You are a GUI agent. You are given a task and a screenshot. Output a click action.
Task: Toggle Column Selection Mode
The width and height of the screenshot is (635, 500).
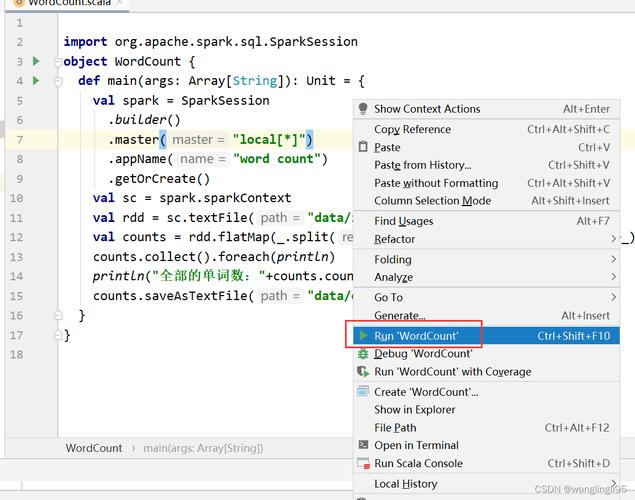[x=432, y=201]
